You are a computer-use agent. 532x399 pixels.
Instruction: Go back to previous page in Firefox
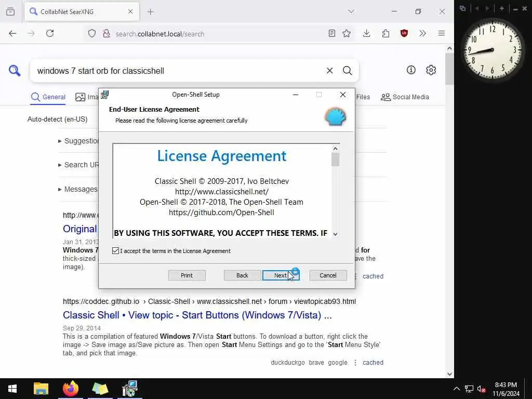click(12, 33)
